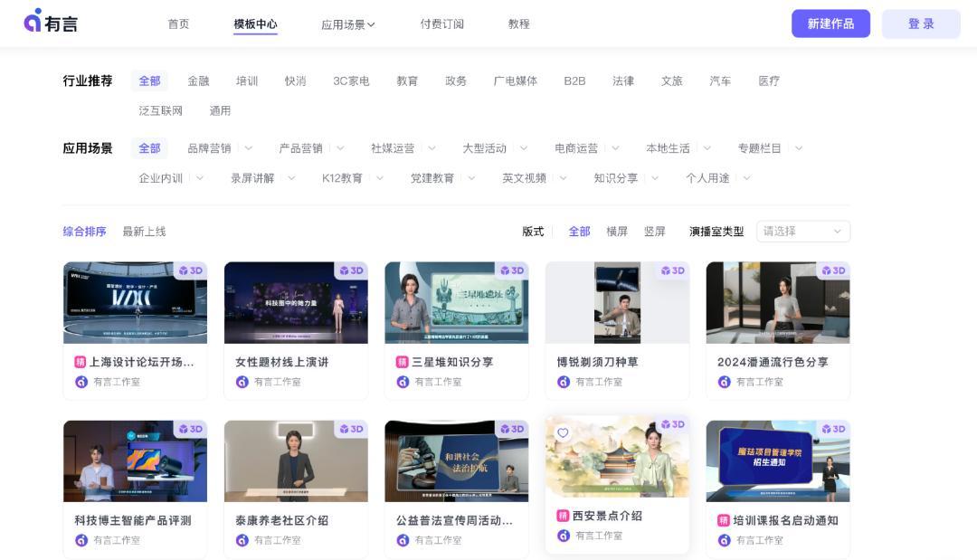Screen dimensions: 977x560
Task: Click the 3D badge on 西安景点介绍 card
Action: coord(673,424)
